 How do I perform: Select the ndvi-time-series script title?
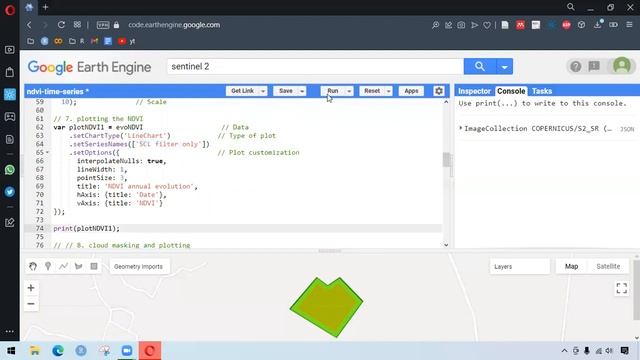point(58,91)
